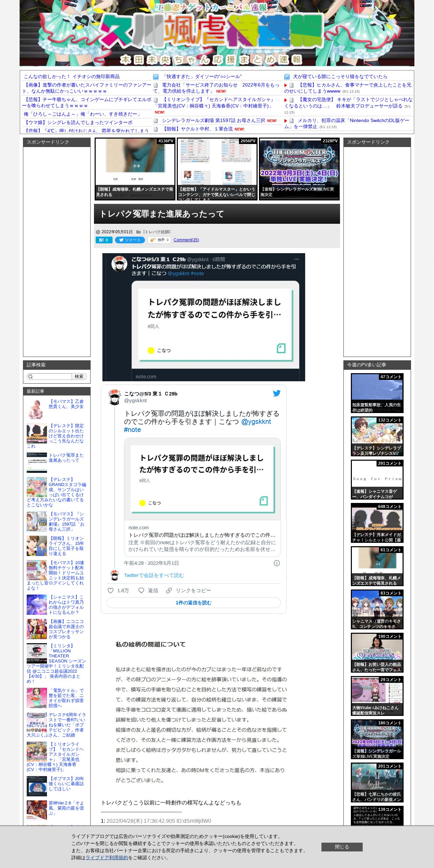Open 201コメント 七草にちか thumbnail
This screenshot has height=868, width=434.
[x=377, y=783]
